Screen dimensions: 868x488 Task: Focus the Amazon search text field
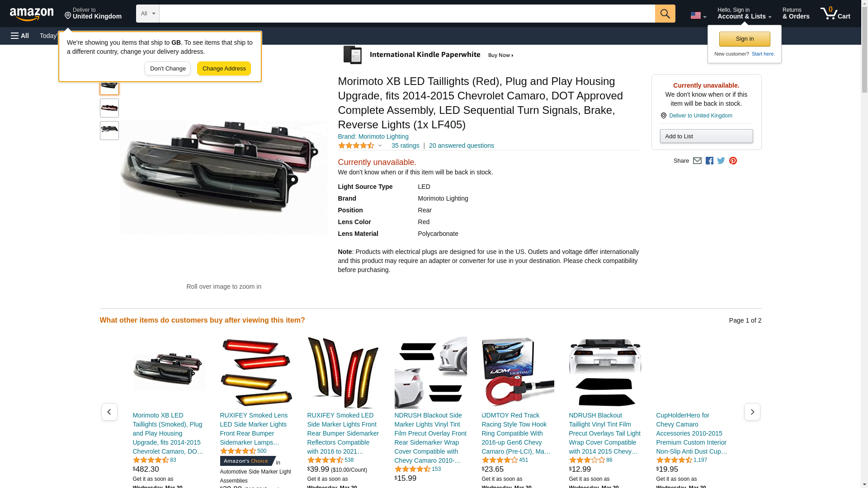[407, 14]
